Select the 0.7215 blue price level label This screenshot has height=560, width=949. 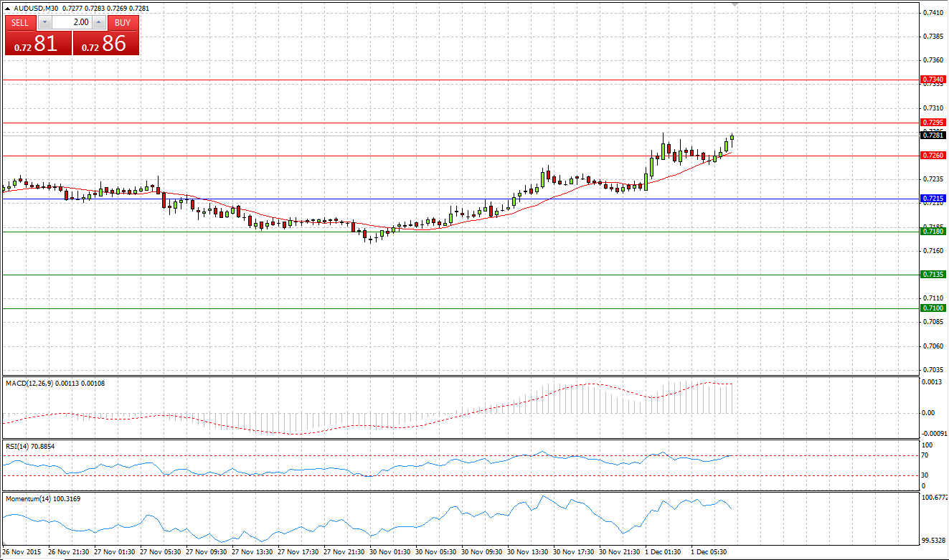[x=933, y=198]
